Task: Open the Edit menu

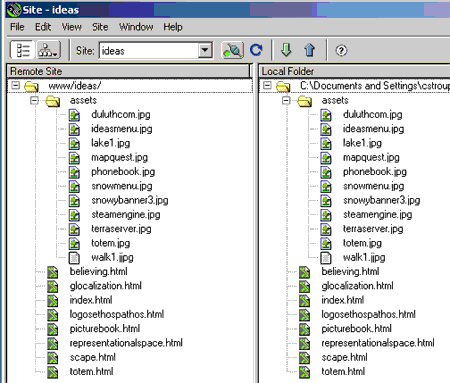Action: pyautogui.click(x=43, y=27)
